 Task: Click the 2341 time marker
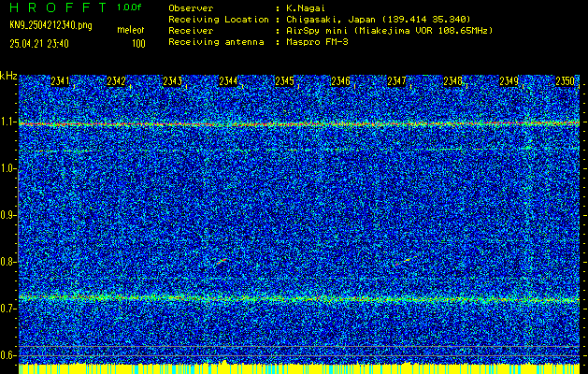point(61,81)
